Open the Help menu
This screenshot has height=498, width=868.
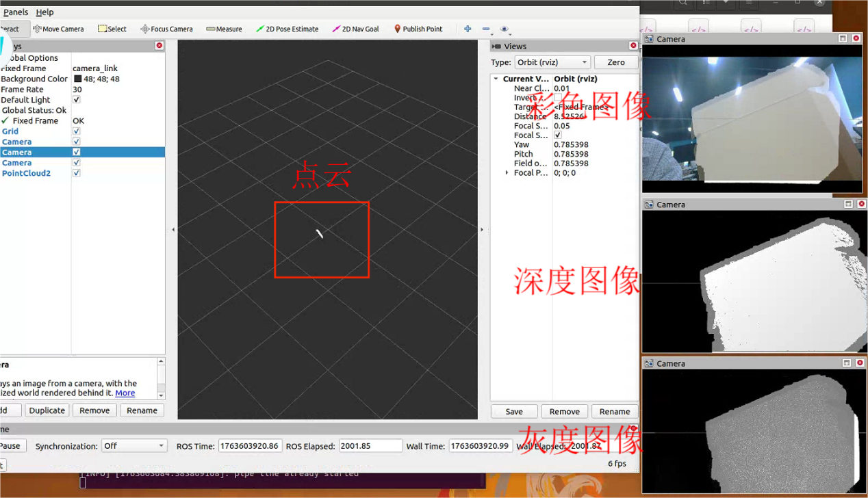tap(44, 12)
